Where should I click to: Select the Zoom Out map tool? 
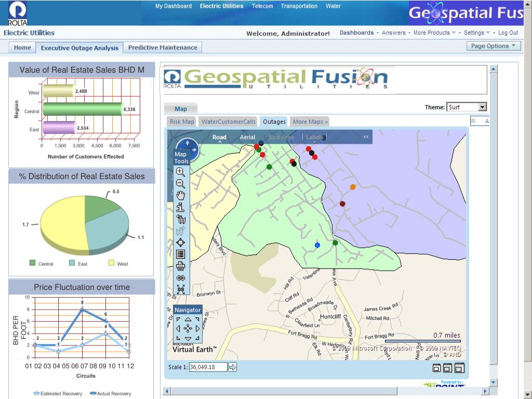tap(180, 183)
